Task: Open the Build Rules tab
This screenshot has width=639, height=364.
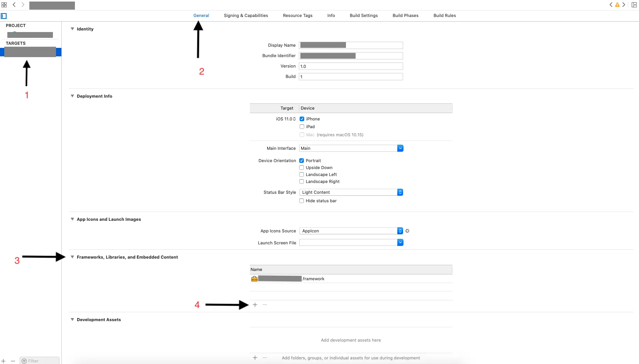Action: click(445, 16)
